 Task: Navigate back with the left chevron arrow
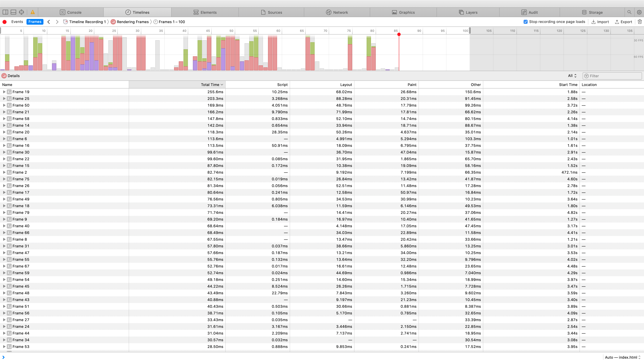point(48,22)
